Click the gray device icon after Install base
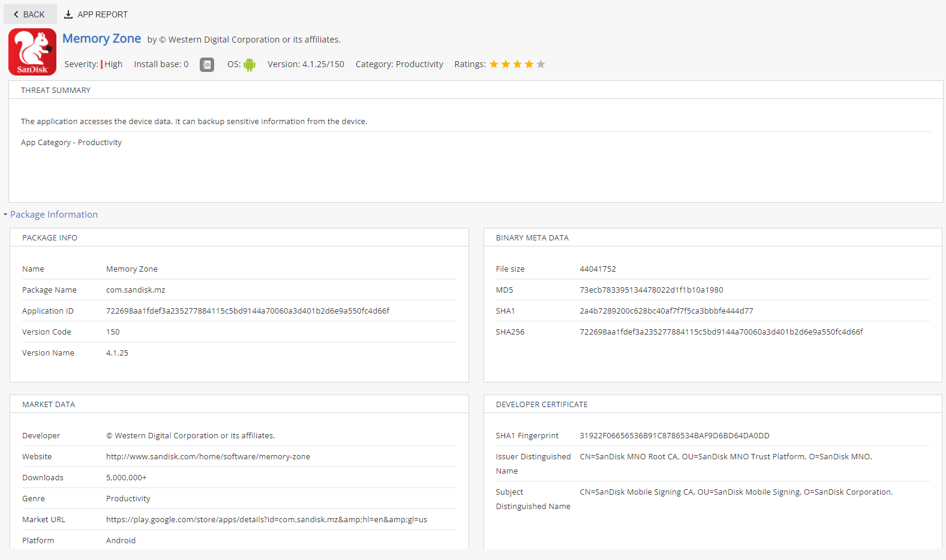 (x=207, y=65)
